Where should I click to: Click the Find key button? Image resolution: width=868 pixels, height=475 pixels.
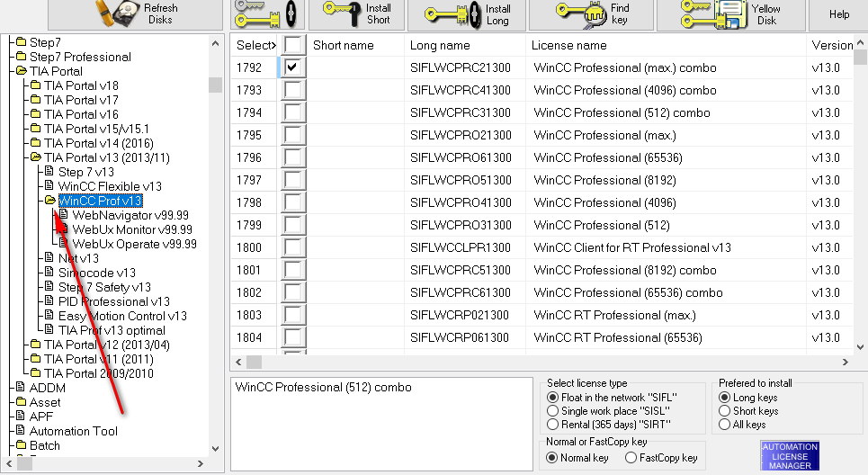tap(591, 15)
